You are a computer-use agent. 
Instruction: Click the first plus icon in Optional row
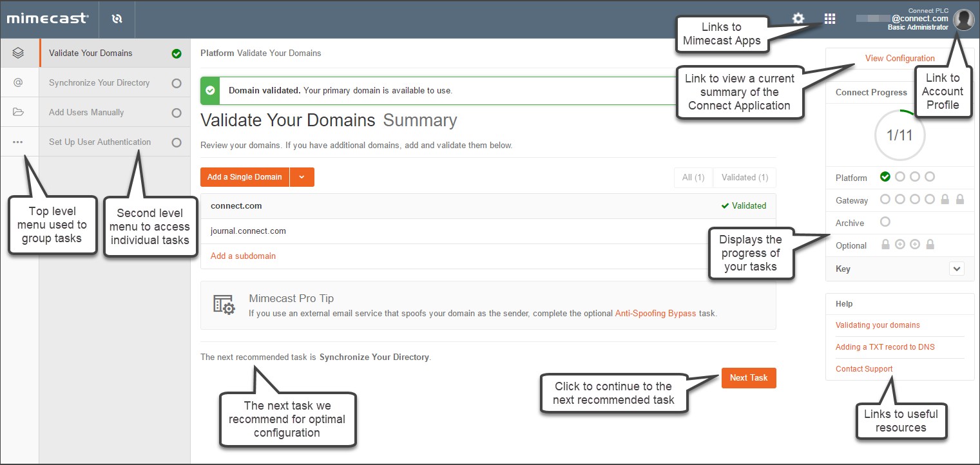(x=900, y=245)
